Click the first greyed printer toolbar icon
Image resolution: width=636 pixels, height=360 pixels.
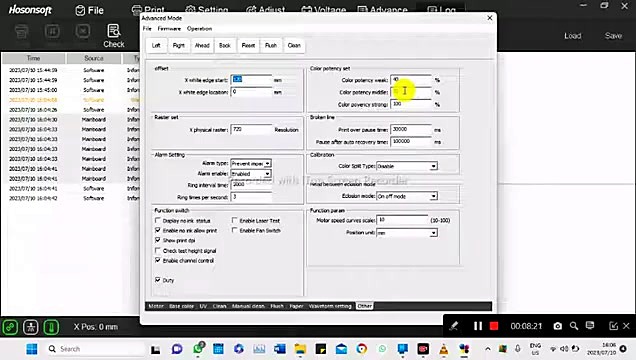pos(22,31)
